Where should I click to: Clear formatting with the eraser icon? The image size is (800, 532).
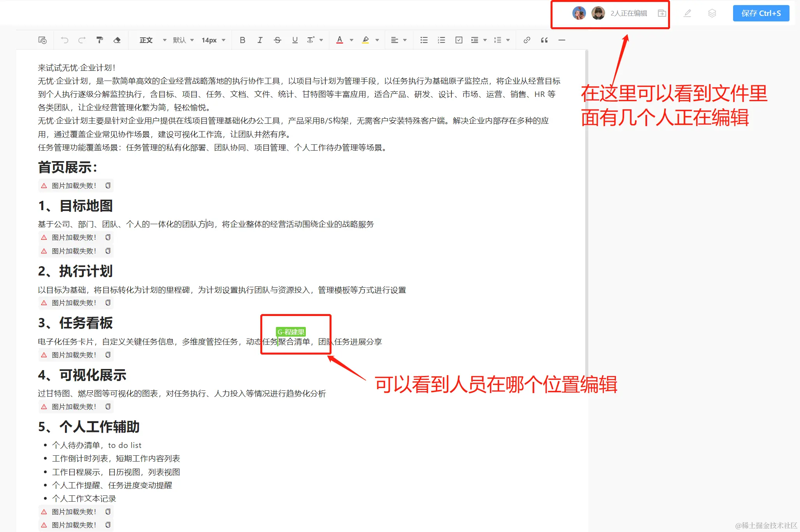(117, 40)
